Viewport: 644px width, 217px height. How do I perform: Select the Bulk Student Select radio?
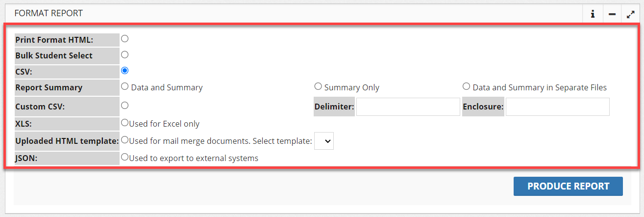pos(125,54)
